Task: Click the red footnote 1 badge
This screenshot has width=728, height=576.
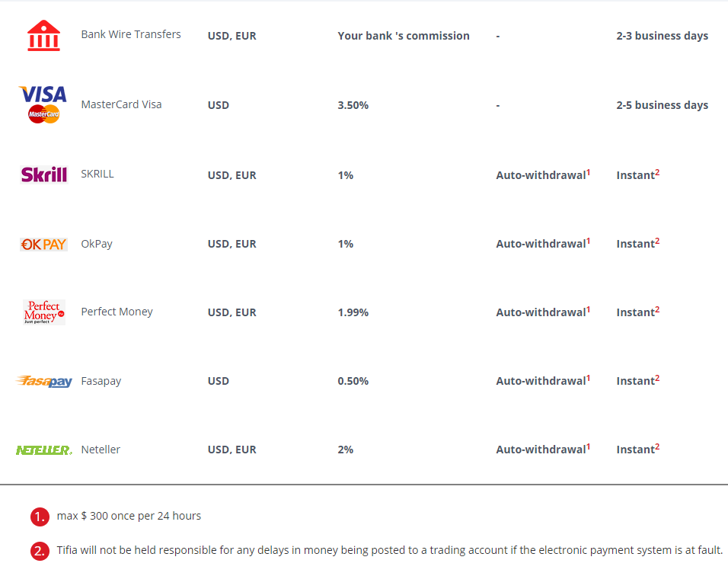Action: [x=40, y=517]
